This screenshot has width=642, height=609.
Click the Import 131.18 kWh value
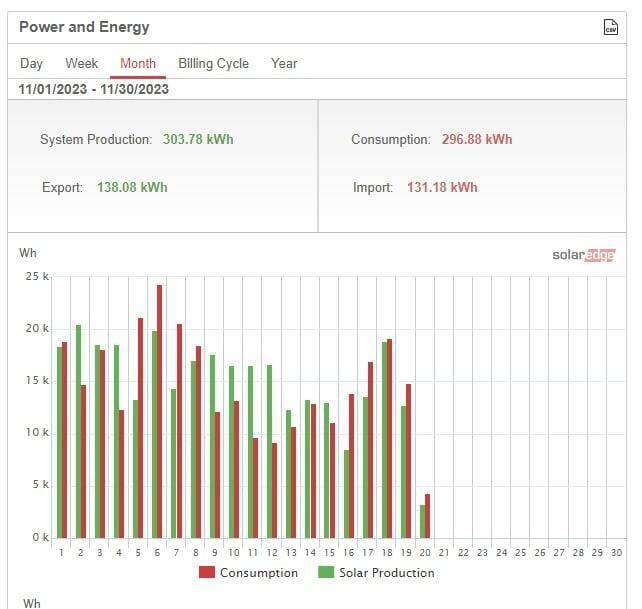(x=442, y=187)
